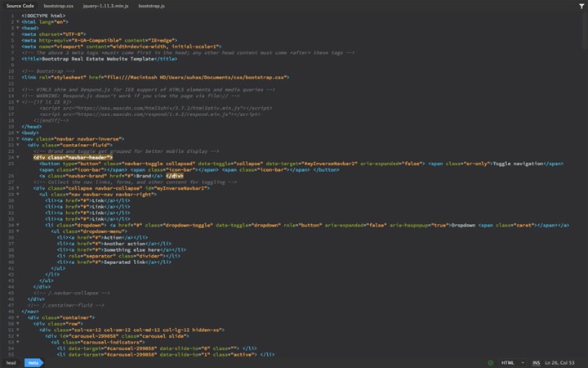This screenshot has height=368, width=588.
Task: Click the title Bootstrap Real Estate Website Template
Action: pyautogui.click(x=100, y=59)
